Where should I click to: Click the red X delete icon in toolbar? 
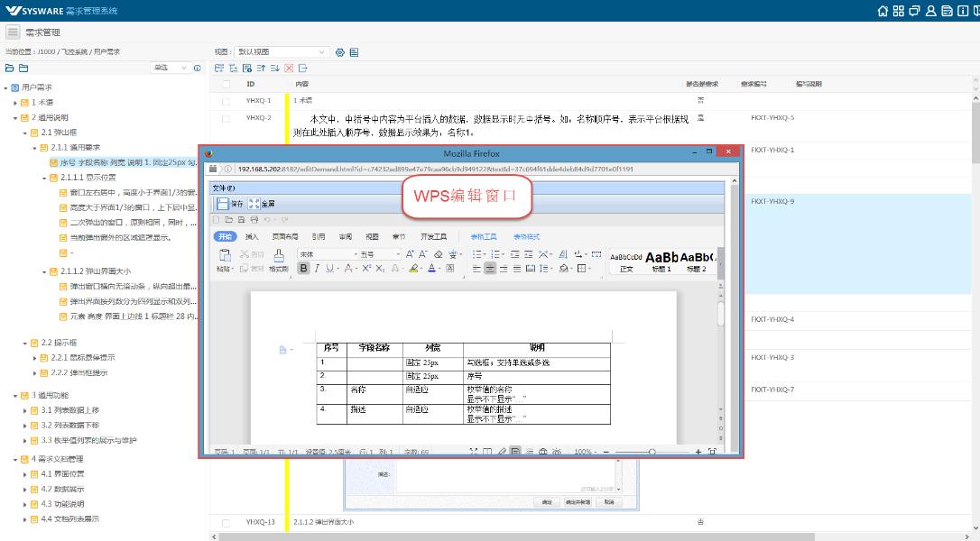pos(289,69)
